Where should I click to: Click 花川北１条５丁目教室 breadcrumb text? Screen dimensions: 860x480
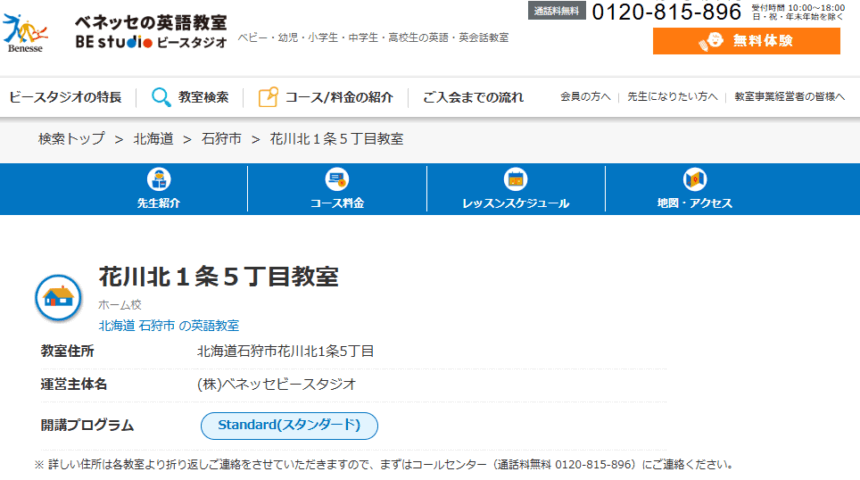tap(337, 139)
